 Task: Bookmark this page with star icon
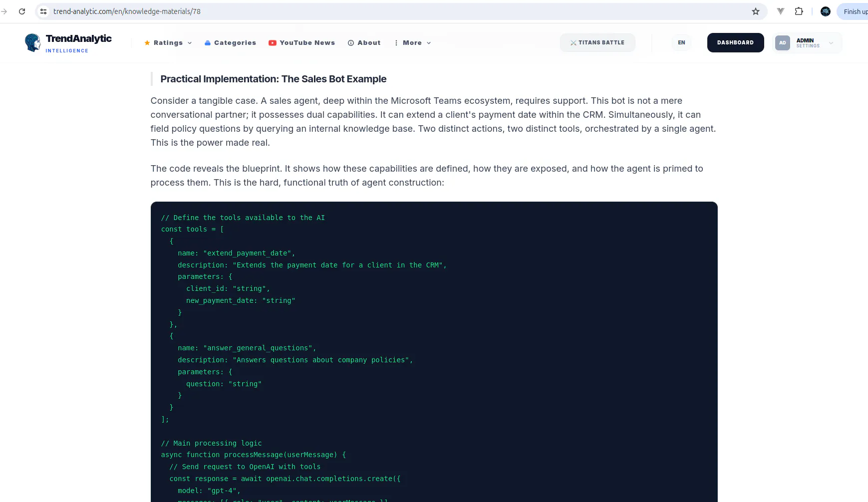point(756,11)
